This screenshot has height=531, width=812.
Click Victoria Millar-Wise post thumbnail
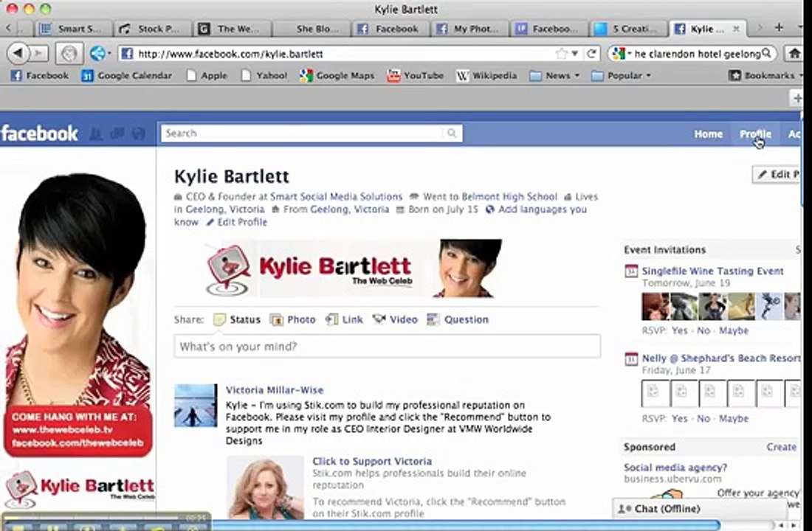pos(196,405)
